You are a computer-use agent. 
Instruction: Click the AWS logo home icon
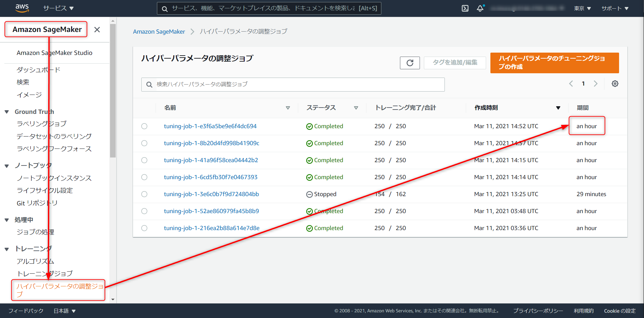[22, 8]
